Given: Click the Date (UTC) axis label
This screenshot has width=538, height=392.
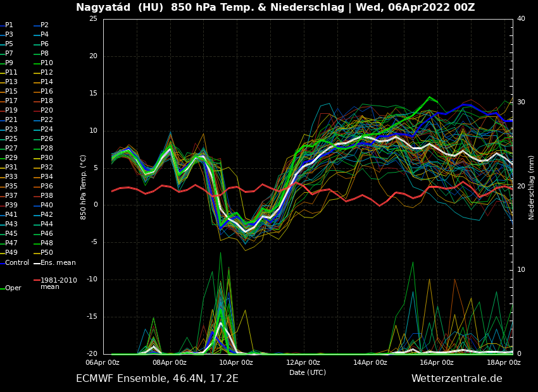Looking at the screenshot, I should [x=308, y=373].
